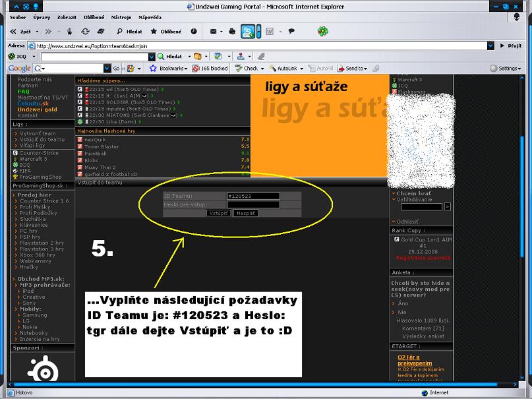532x399 pixels.
Task: Click the Vstúpiť submit button
Action: (218, 213)
